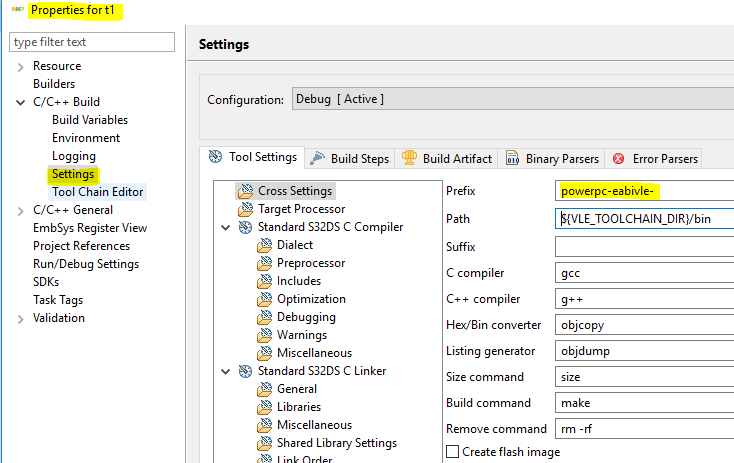
Task: Open the Configuration dropdown
Action: click(x=510, y=99)
